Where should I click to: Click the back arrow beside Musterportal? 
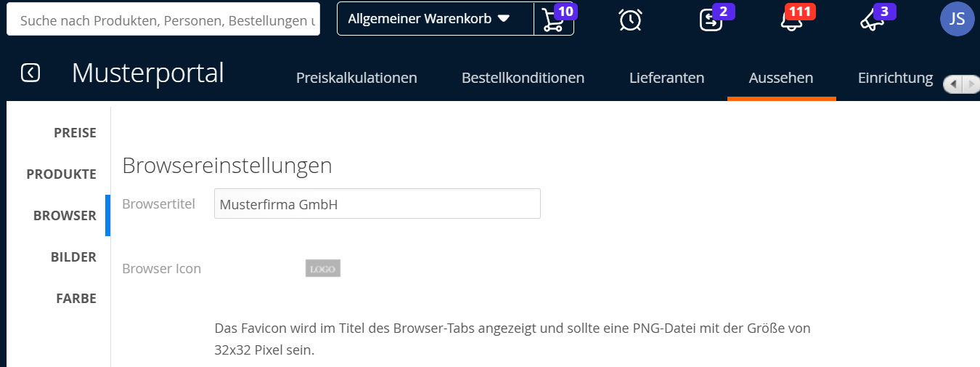pyautogui.click(x=30, y=73)
